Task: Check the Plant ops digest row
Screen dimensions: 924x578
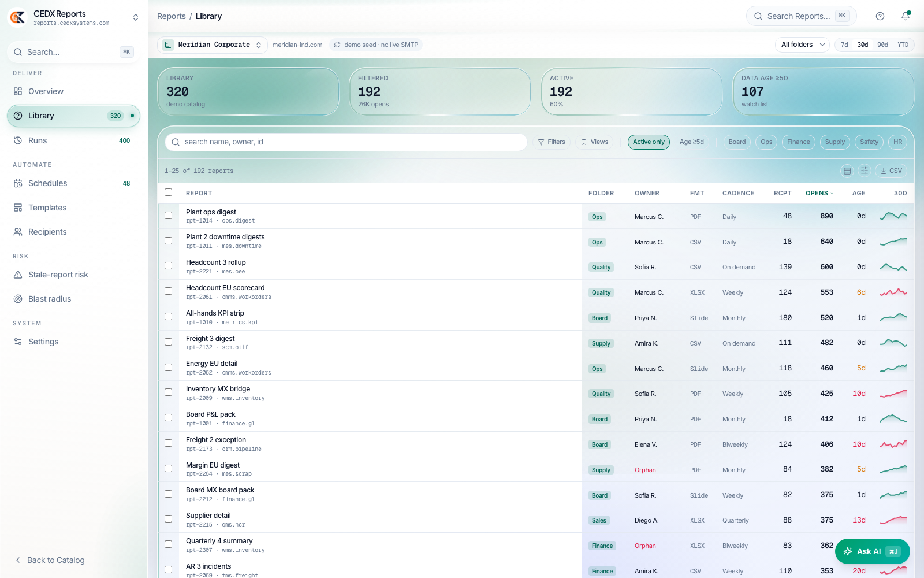Action: click(169, 216)
